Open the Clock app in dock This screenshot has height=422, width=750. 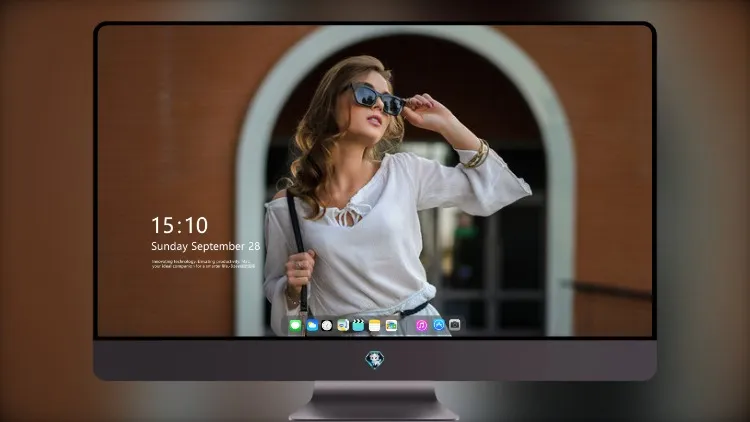(x=327, y=325)
